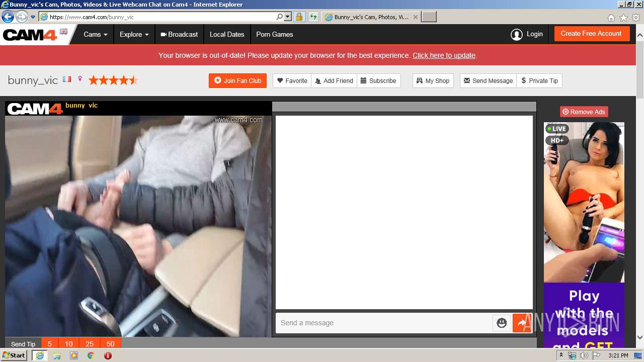The image size is (644, 362).
Task: Click the green refresh icon
Action: coord(313,17)
